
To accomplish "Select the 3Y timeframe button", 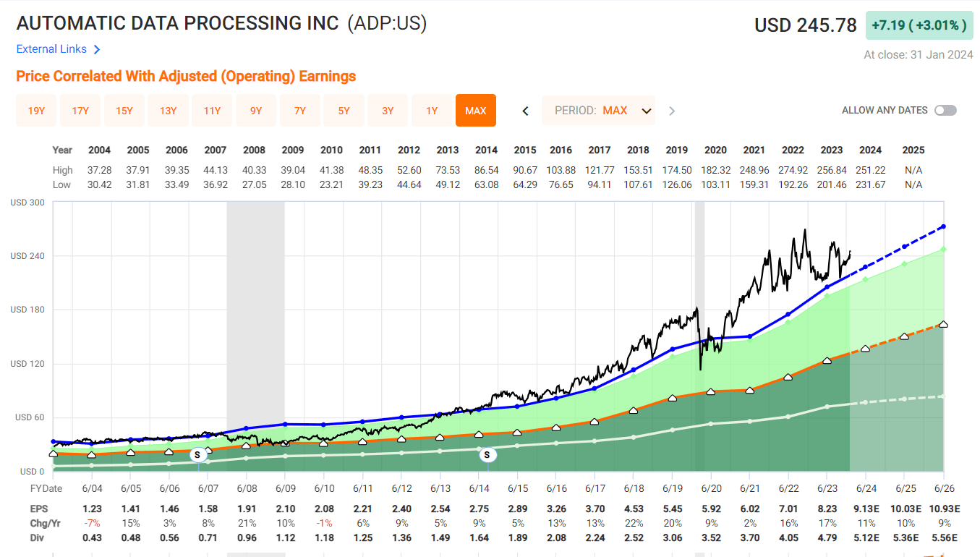I will coord(388,111).
